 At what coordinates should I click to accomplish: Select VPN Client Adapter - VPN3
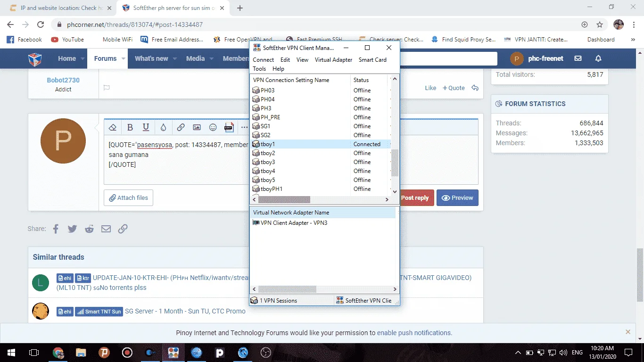290,223
